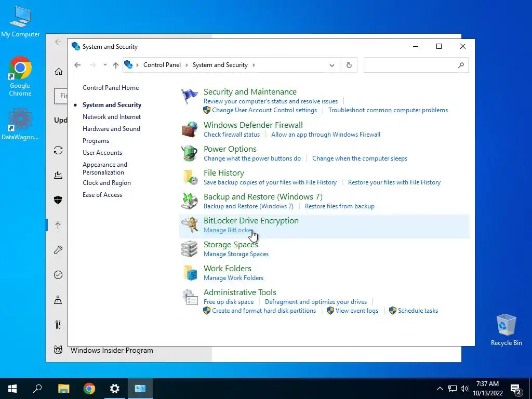Click the Windows Defender Firewall brick icon
The image size is (532, 399).
coord(189,129)
